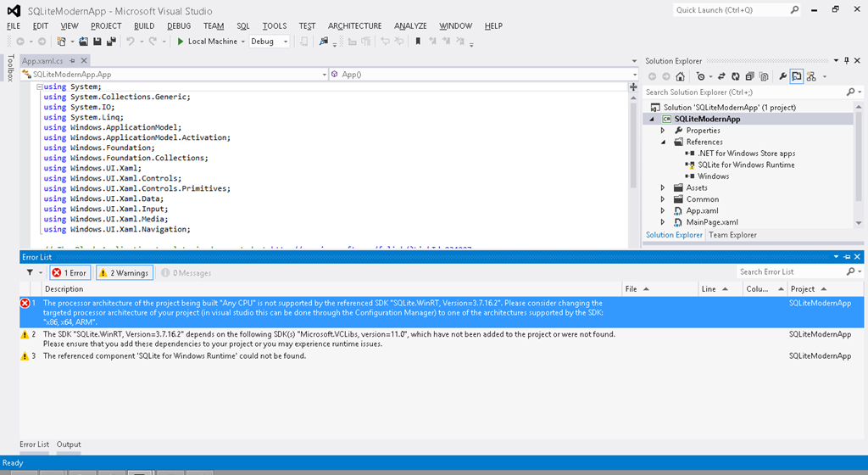Switch to the Team Explorer tab

(x=732, y=235)
